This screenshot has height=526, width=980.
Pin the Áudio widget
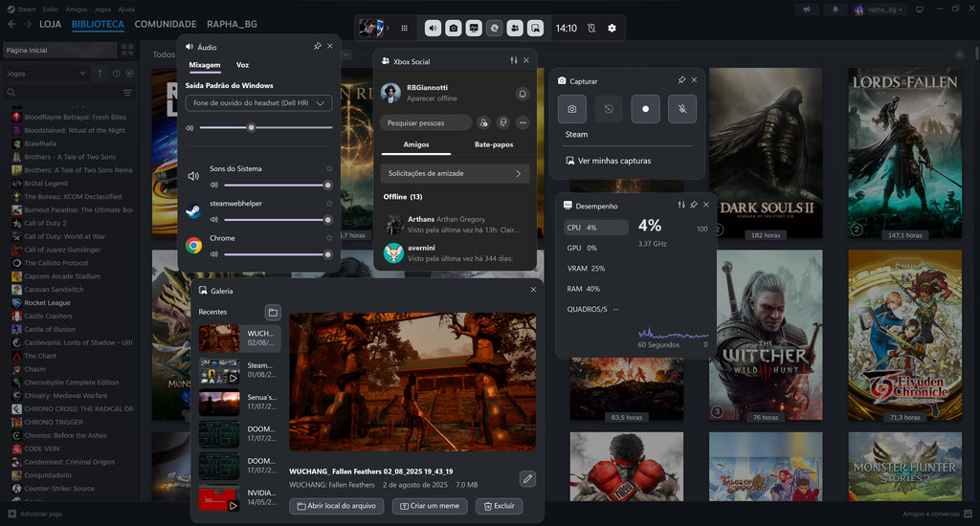tap(318, 46)
